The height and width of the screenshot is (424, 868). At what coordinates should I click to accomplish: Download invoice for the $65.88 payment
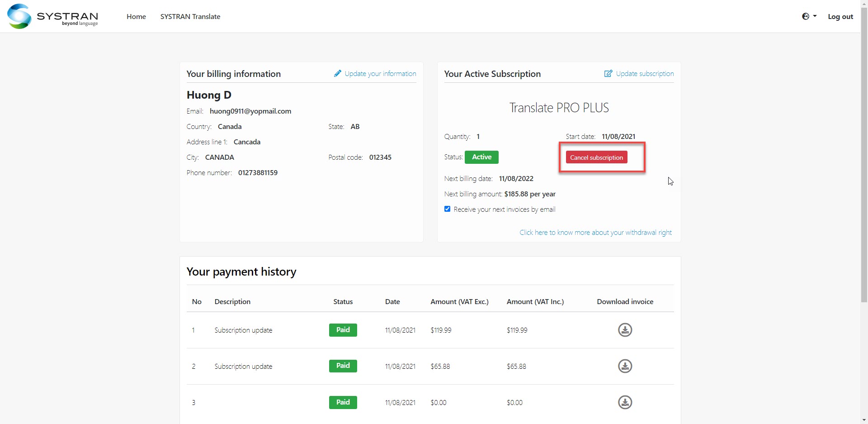coord(625,366)
